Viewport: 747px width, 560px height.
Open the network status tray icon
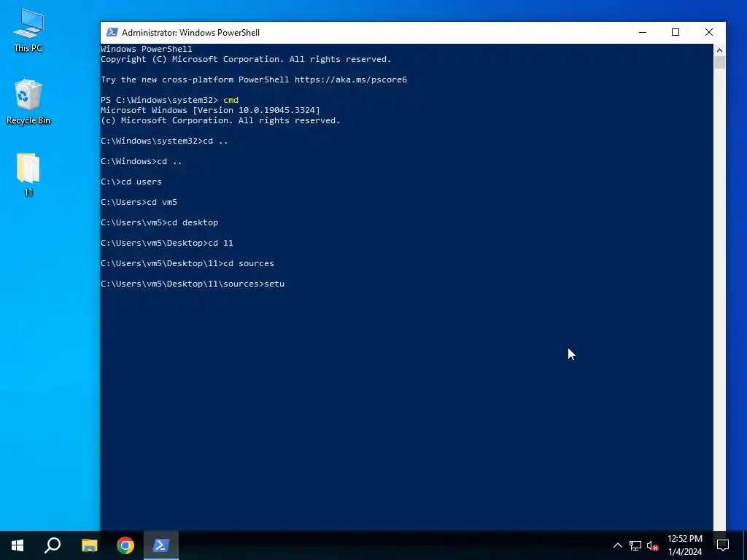tap(635, 545)
